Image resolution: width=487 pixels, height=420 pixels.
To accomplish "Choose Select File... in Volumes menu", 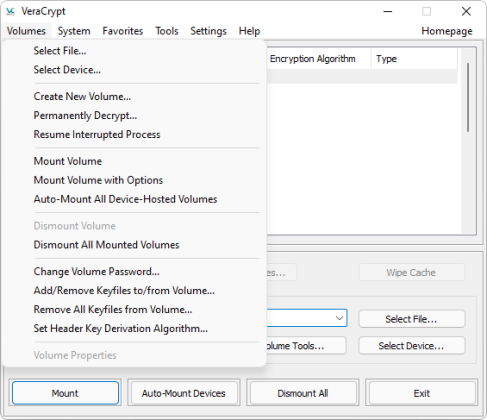I will [x=133, y=51].
